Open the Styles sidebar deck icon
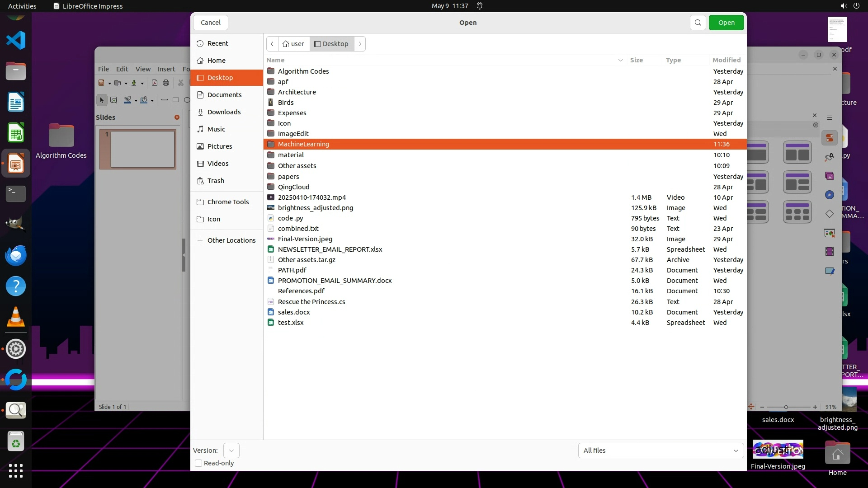868x488 pixels. [x=830, y=157]
